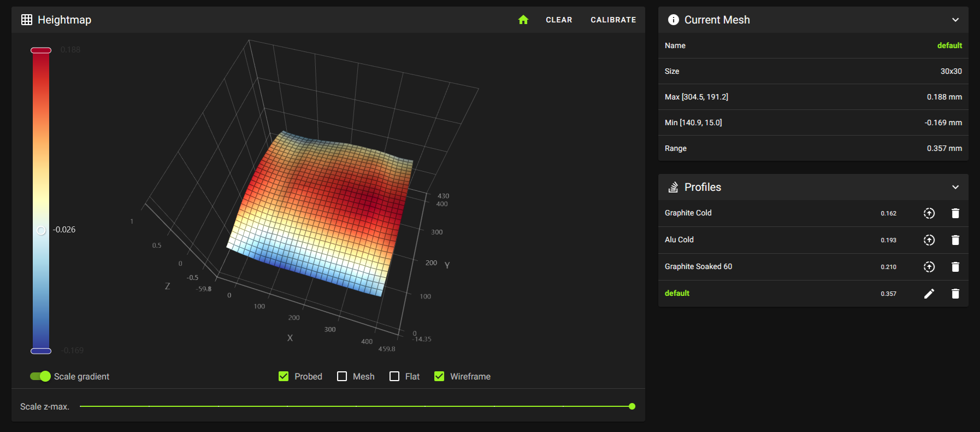Start bed mesh with CALIBRATE button
Screen dimensions: 980x432
coord(613,20)
